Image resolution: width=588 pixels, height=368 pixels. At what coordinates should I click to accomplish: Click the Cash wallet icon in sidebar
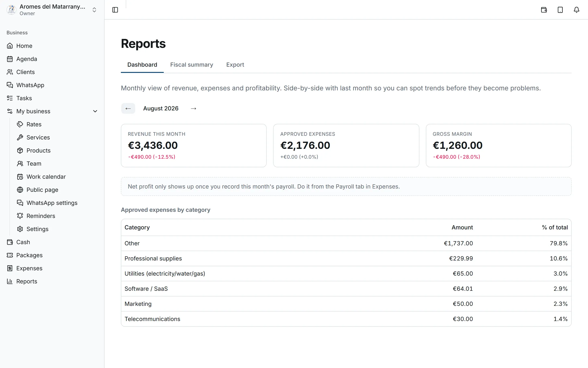click(x=10, y=242)
